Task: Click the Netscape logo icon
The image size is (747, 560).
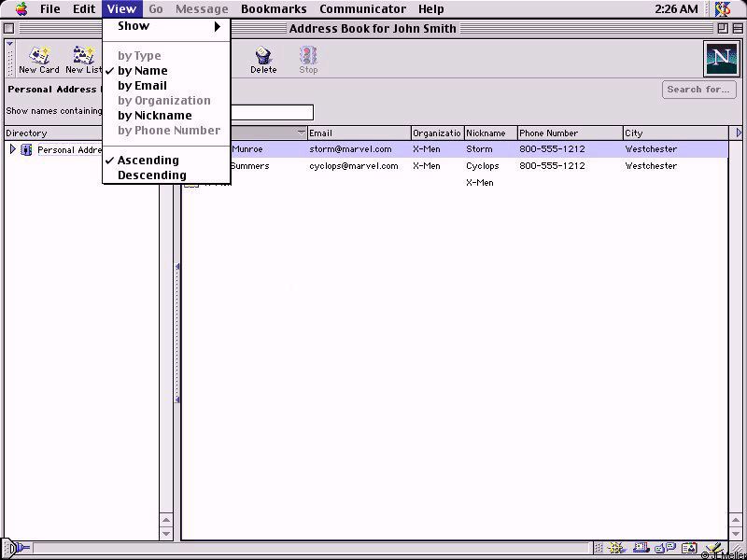Action: click(720, 59)
